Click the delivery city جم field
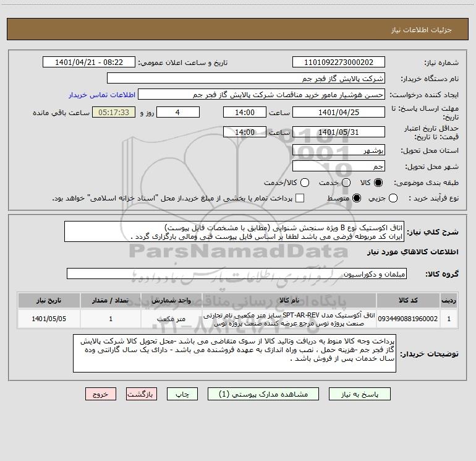Viewport: 476px width, 461px height. 339,166
